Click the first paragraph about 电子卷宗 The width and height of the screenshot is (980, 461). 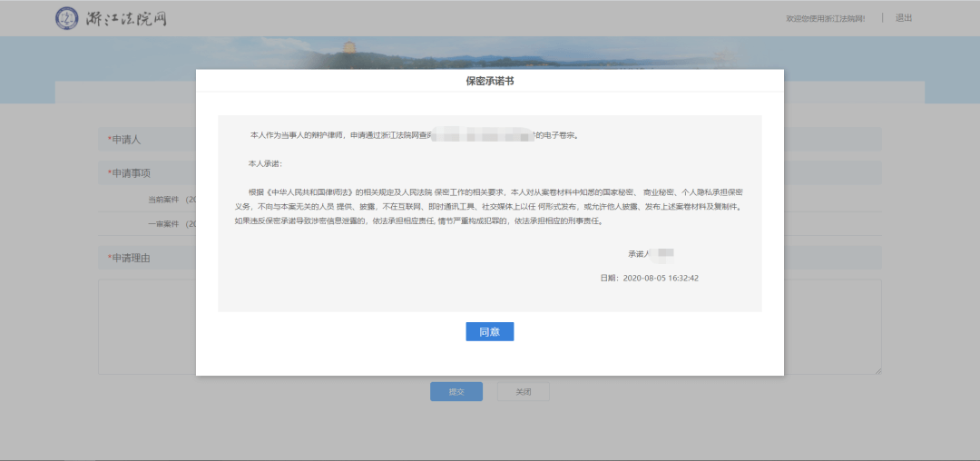(x=415, y=135)
